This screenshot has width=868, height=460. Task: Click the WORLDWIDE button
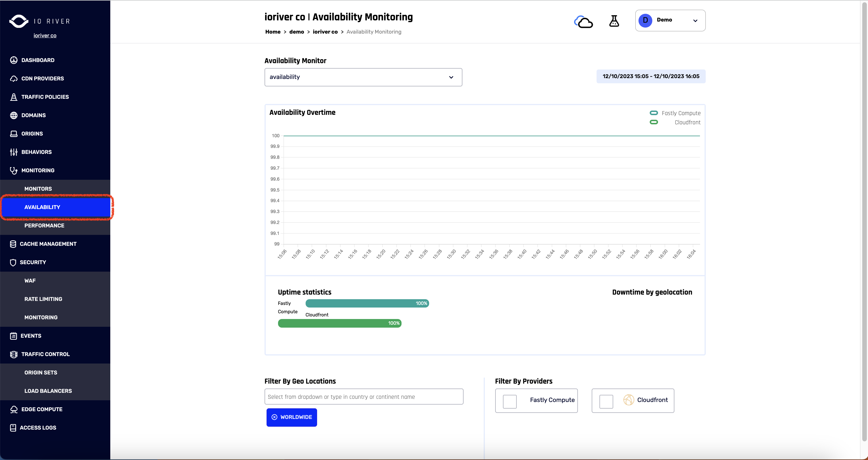click(x=292, y=417)
